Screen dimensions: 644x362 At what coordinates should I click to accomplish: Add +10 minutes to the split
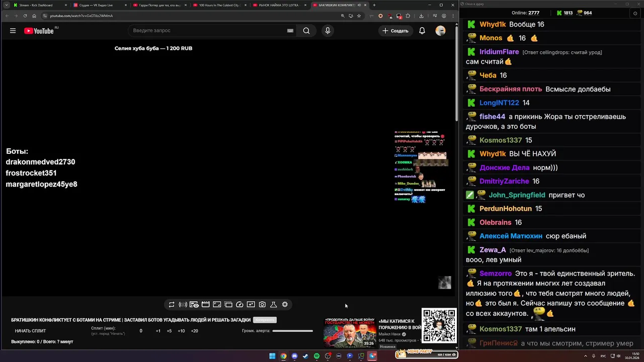click(x=181, y=331)
